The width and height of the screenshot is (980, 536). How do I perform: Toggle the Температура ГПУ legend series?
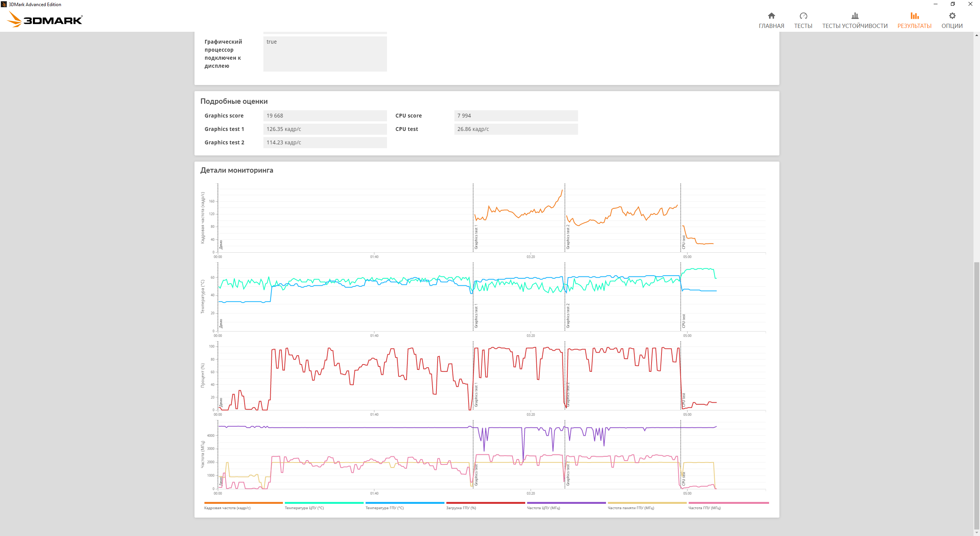pos(385,508)
